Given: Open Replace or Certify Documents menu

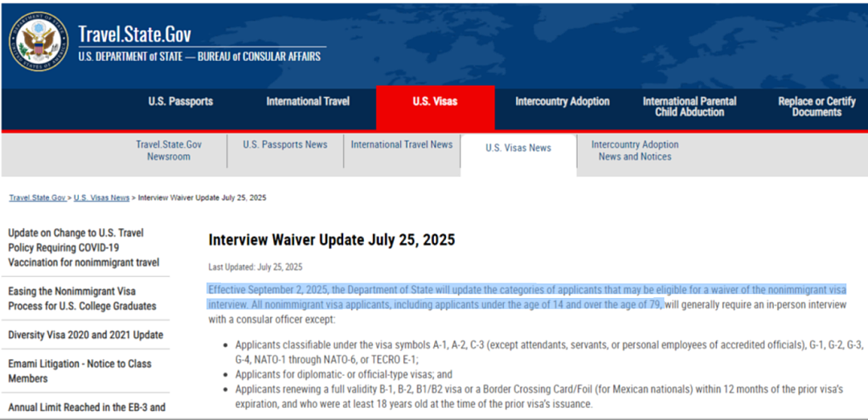Looking at the screenshot, I should click(x=817, y=107).
